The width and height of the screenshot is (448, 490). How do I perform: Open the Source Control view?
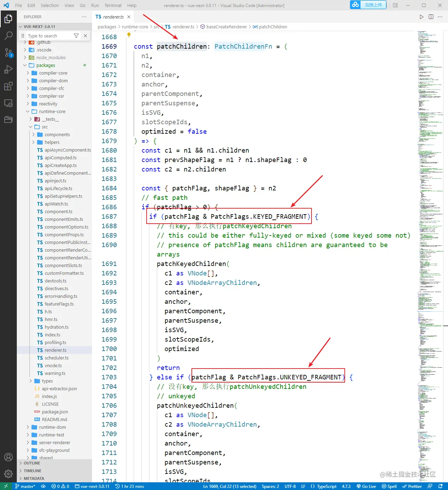(8, 52)
